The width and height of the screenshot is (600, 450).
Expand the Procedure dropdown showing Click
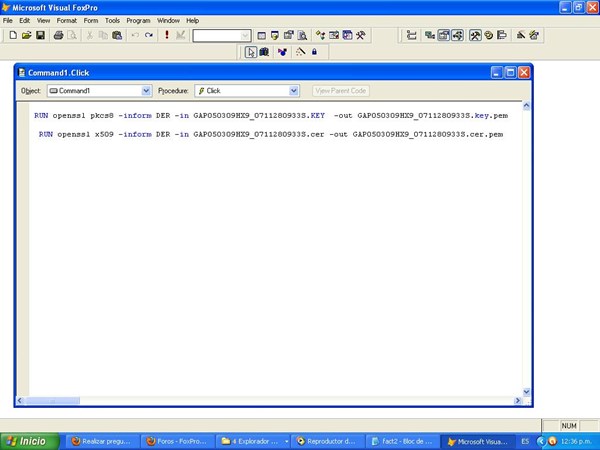tap(294, 91)
